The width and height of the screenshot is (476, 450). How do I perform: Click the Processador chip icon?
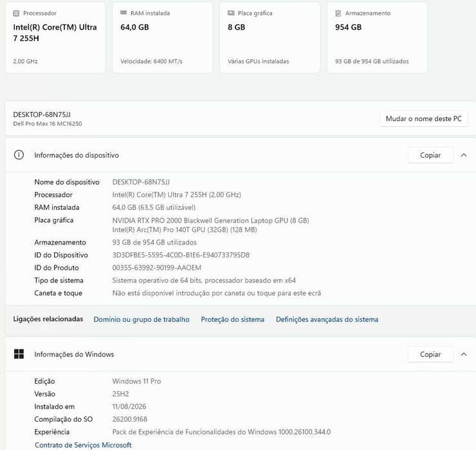pos(16,13)
